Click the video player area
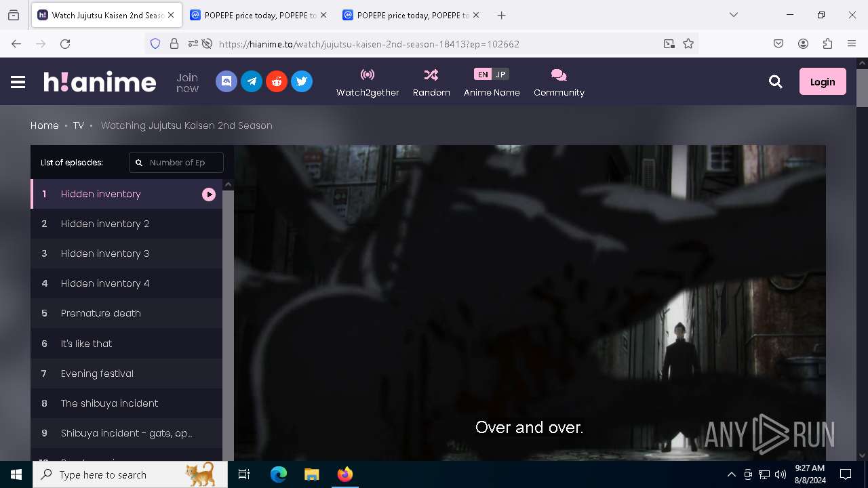868x488 pixels. 530,303
